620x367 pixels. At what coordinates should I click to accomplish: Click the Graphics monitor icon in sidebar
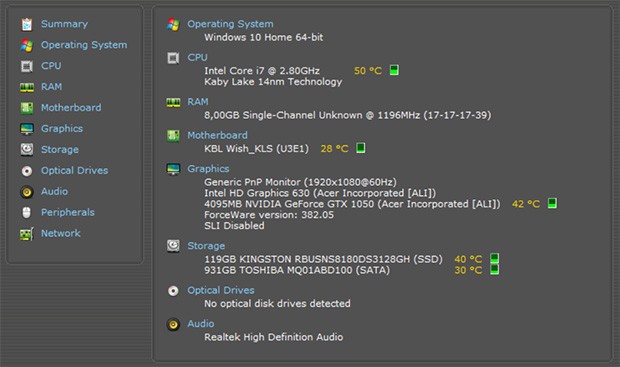click(x=26, y=129)
